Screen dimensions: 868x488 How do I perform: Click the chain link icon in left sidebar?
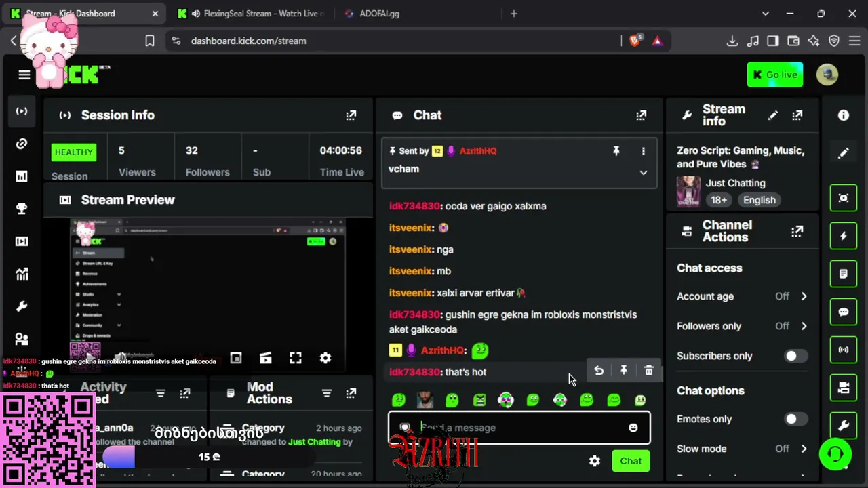click(x=22, y=144)
